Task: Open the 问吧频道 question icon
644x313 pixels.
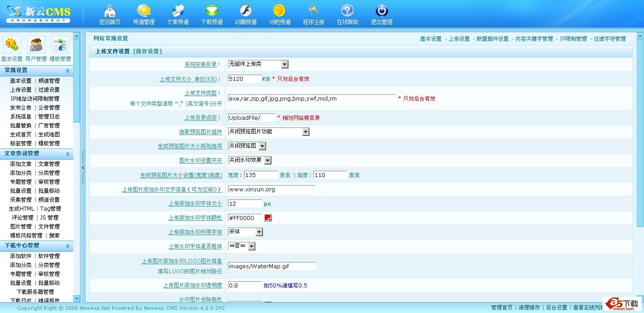Action: click(280, 11)
